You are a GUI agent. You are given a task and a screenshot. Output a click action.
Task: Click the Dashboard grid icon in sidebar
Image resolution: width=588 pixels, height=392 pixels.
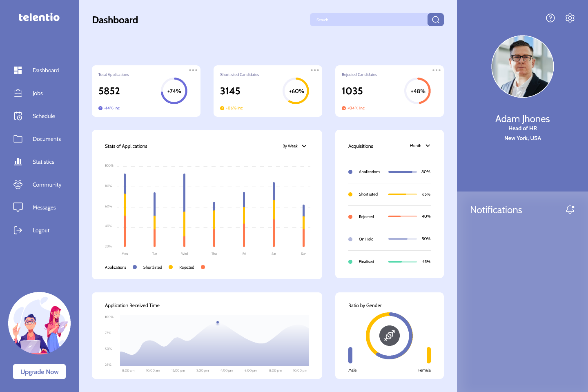(18, 70)
